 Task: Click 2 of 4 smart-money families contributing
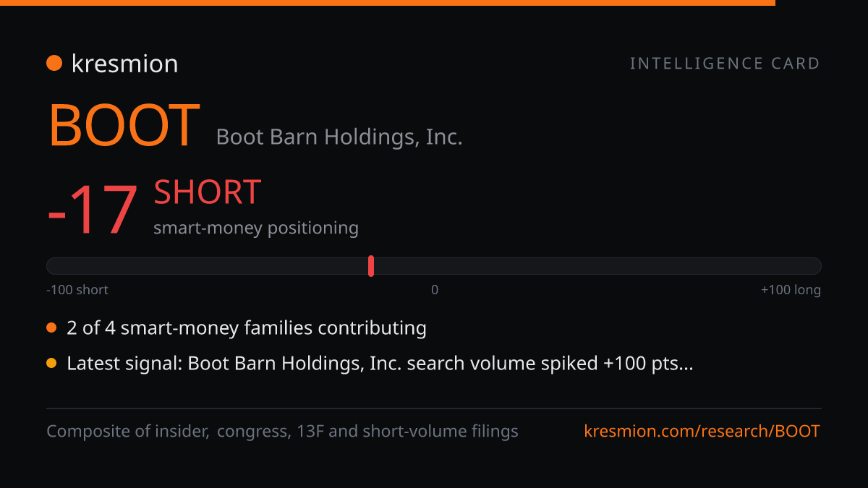pyautogui.click(x=247, y=328)
